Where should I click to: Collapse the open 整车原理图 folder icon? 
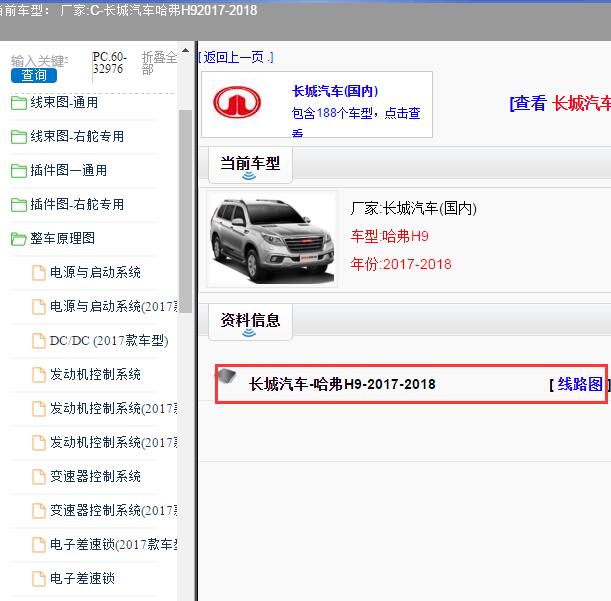19,239
